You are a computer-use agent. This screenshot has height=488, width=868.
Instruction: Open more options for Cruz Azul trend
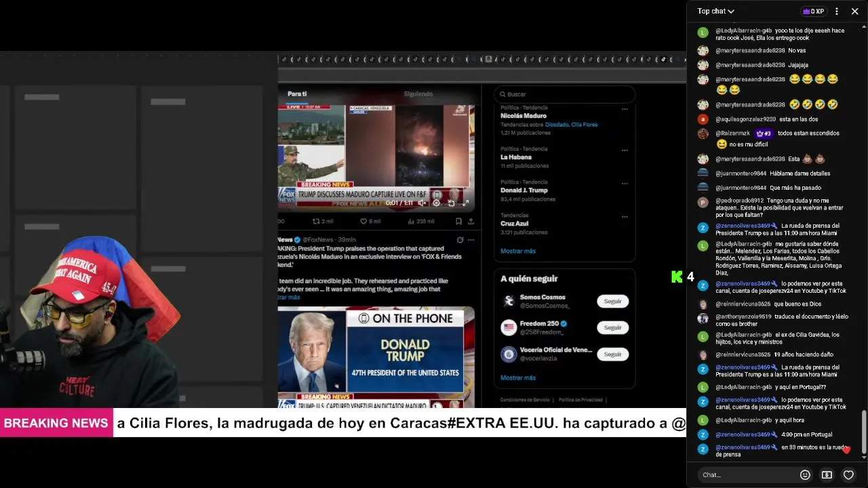[625, 216]
